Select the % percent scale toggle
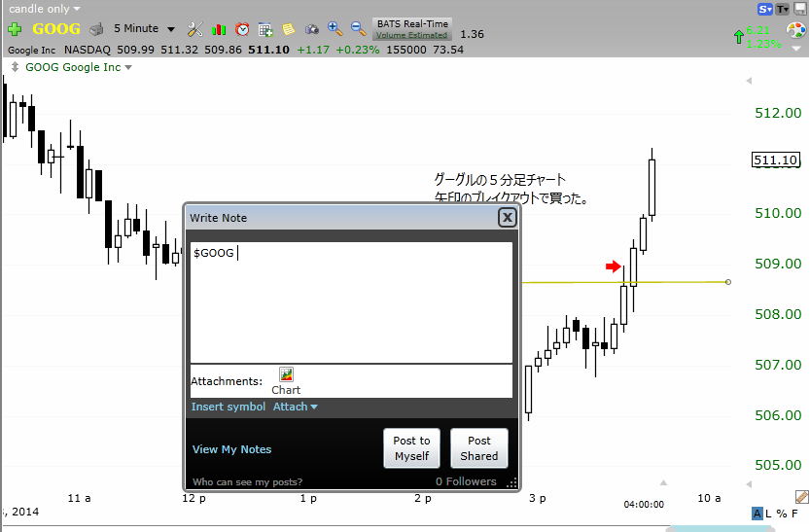The width and height of the screenshot is (810, 532). click(x=782, y=514)
